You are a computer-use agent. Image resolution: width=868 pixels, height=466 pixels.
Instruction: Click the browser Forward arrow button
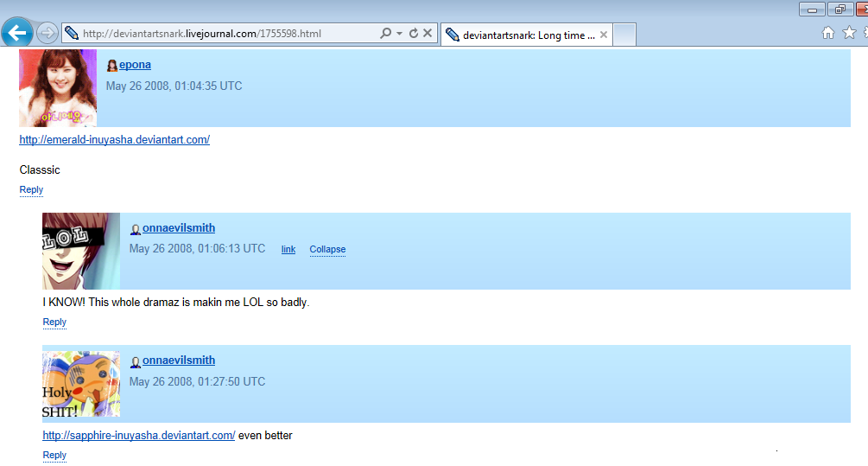[48, 34]
